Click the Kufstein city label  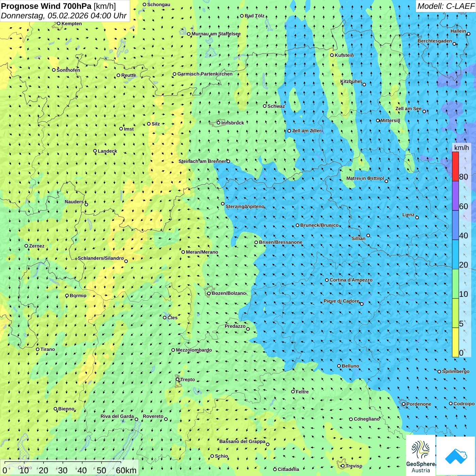tap(344, 55)
